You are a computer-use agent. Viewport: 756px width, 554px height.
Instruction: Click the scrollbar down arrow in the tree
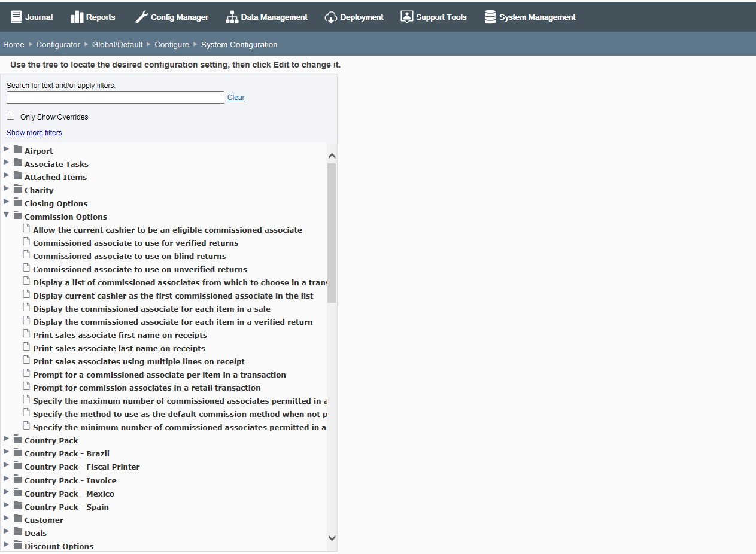(332, 537)
